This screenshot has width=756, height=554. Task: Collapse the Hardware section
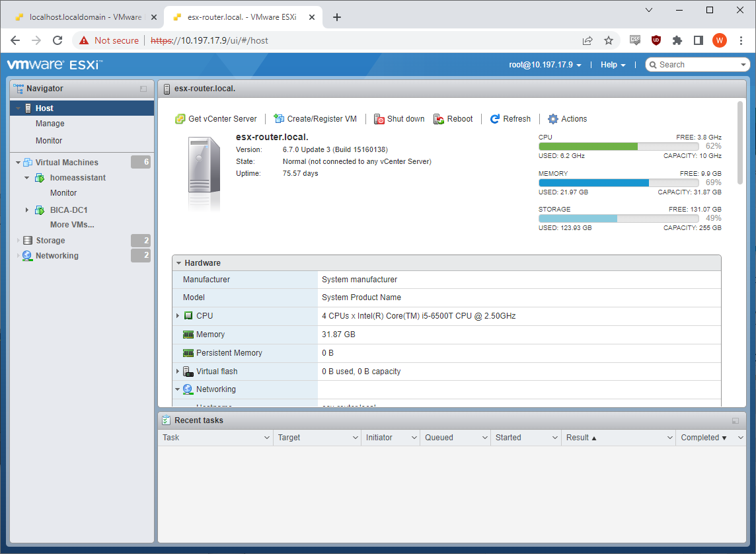click(x=178, y=263)
